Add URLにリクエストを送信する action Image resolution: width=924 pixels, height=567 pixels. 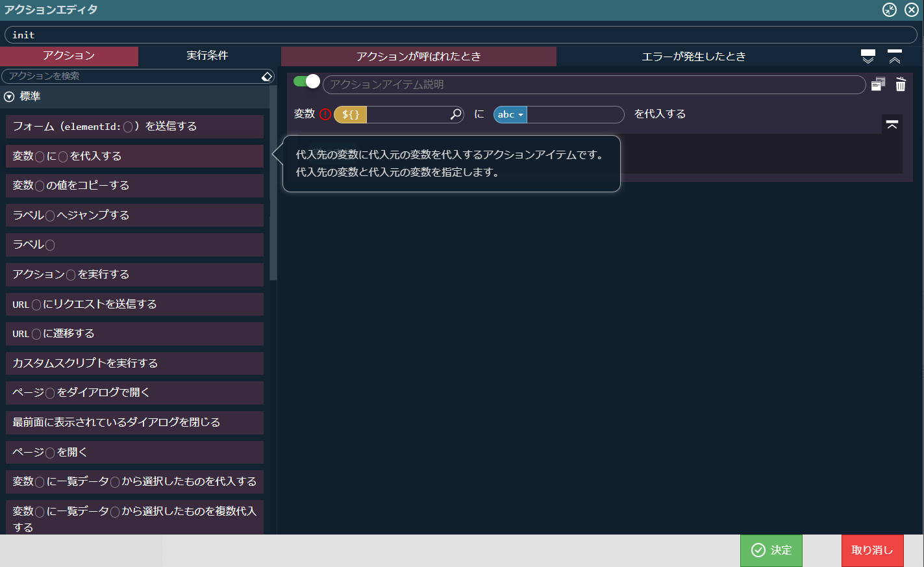134,304
